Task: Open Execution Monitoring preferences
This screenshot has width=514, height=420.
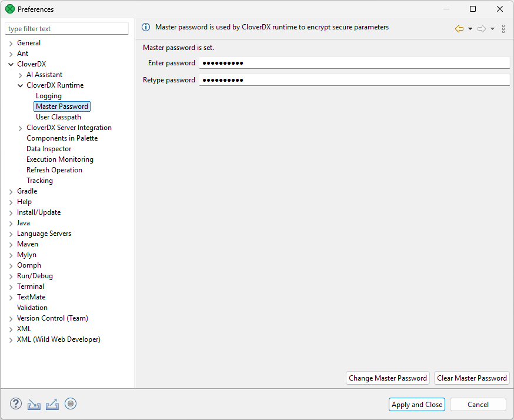Action: click(x=60, y=159)
